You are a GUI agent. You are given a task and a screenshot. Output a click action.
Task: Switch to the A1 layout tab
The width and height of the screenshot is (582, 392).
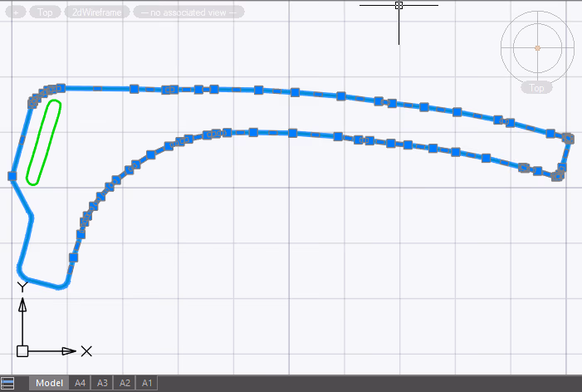(x=147, y=383)
